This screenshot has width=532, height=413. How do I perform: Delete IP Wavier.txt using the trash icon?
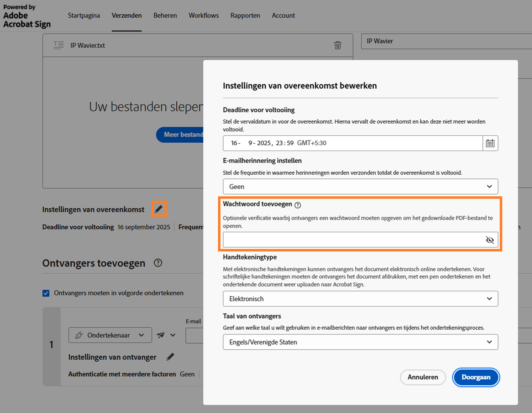click(338, 45)
